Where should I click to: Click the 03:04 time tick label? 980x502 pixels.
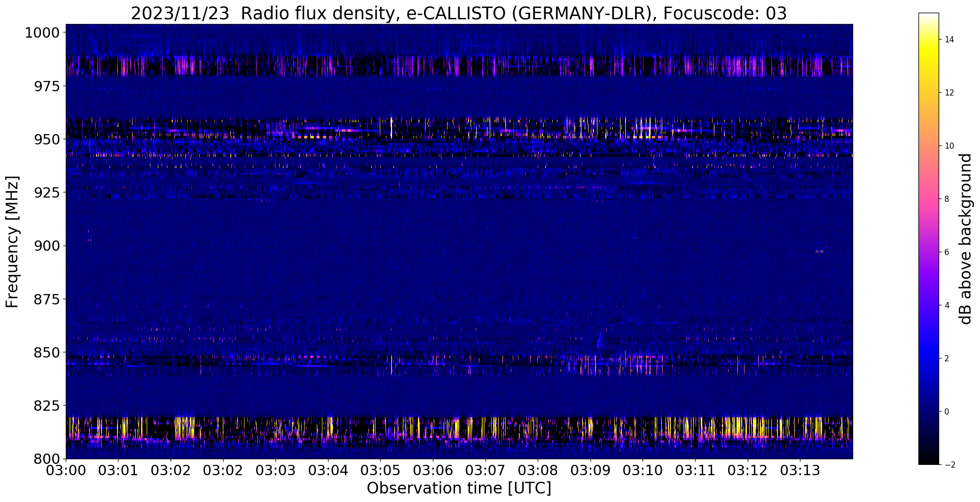click(x=328, y=470)
